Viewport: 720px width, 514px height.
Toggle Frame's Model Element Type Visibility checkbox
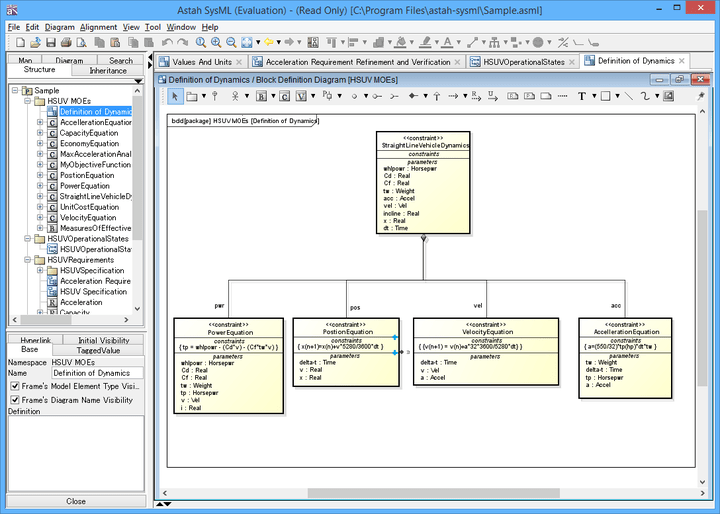click(14, 386)
